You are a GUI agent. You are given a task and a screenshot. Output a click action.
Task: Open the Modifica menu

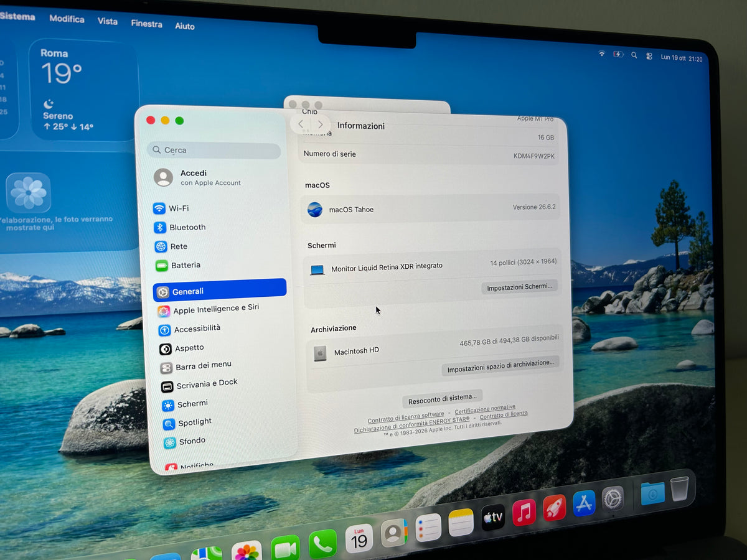(x=67, y=19)
